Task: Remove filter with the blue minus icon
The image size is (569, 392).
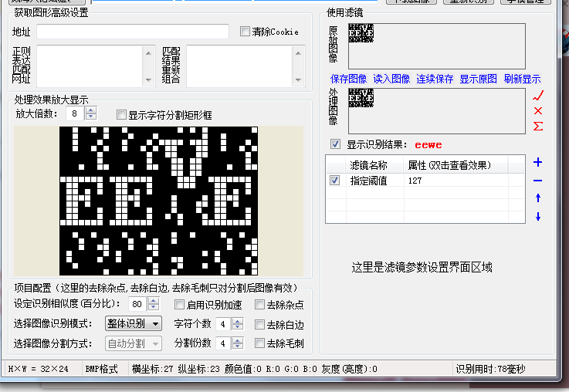Action: pos(538,181)
